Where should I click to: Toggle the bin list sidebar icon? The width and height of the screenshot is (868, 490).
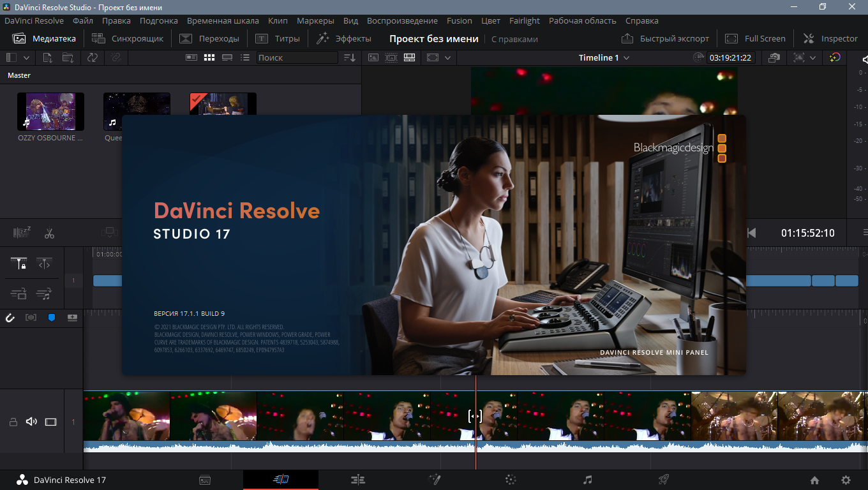click(x=11, y=57)
